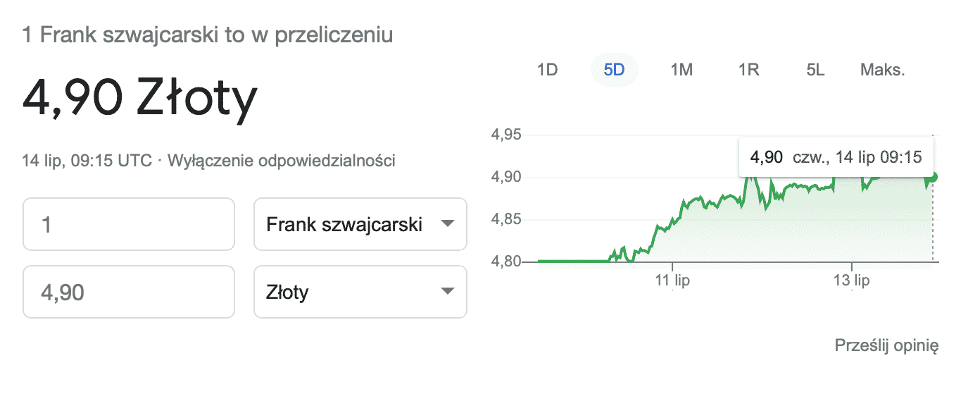The image size is (980, 406).
Task: Focus the amount field containing 1
Action: (129, 224)
